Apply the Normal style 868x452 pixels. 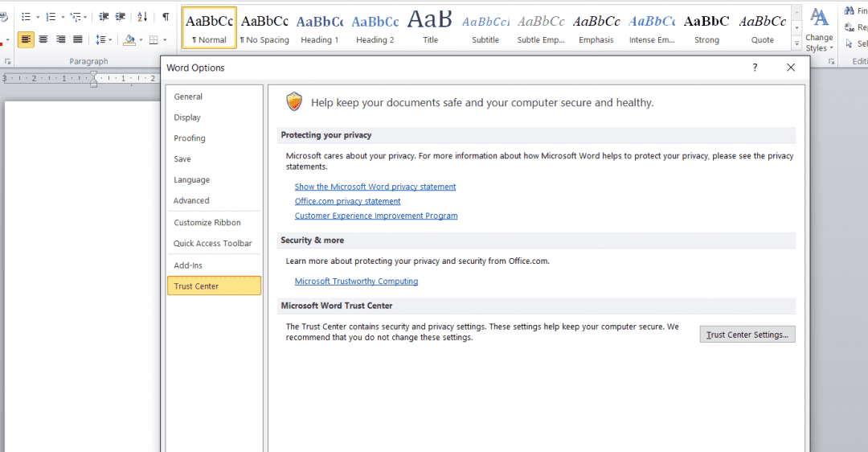pyautogui.click(x=209, y=27)
